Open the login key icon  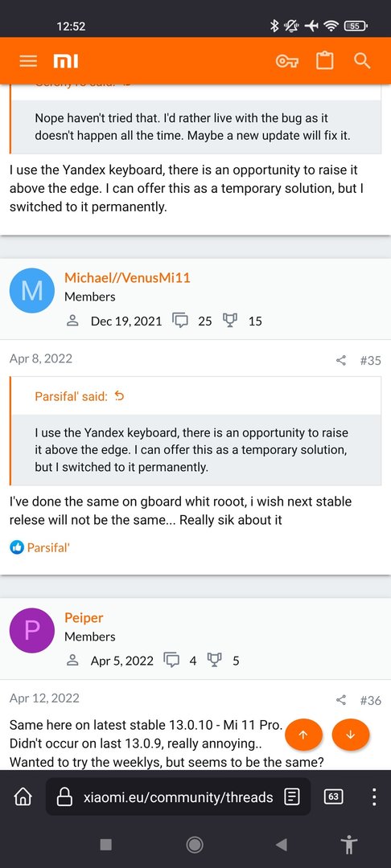coord(287,61)
